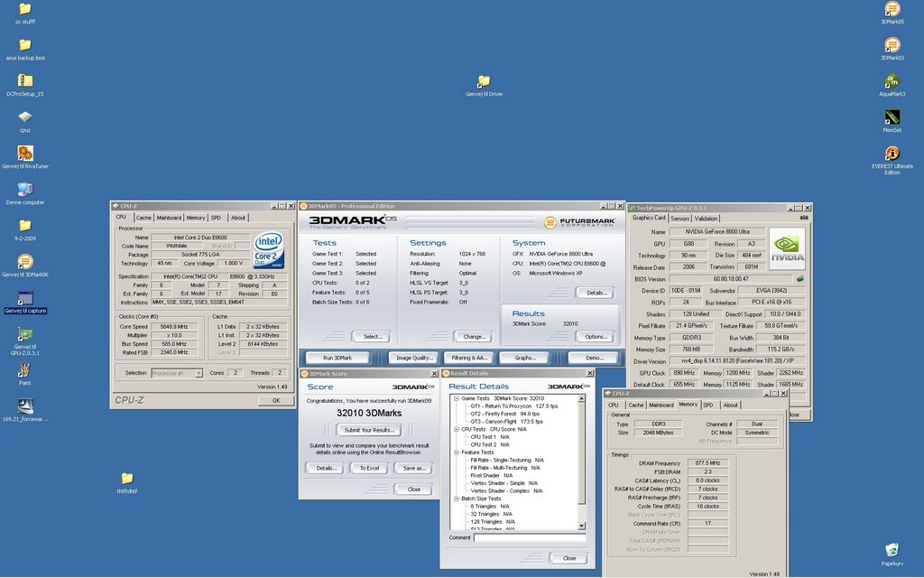The image size is (924, 578).
Task: Click Select... under Tests
Action: pyautogui.click(x=371, y=336)
